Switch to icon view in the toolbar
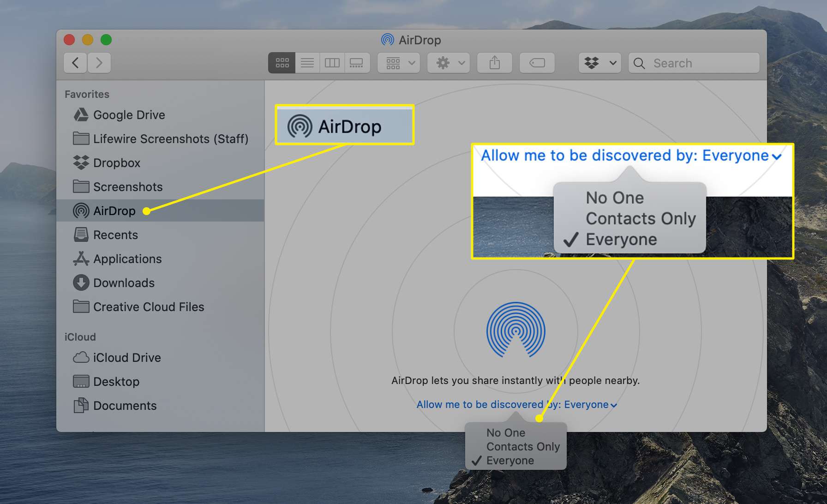Image resolution: width=827 pixels, height=504 pixels. [282, 63]
